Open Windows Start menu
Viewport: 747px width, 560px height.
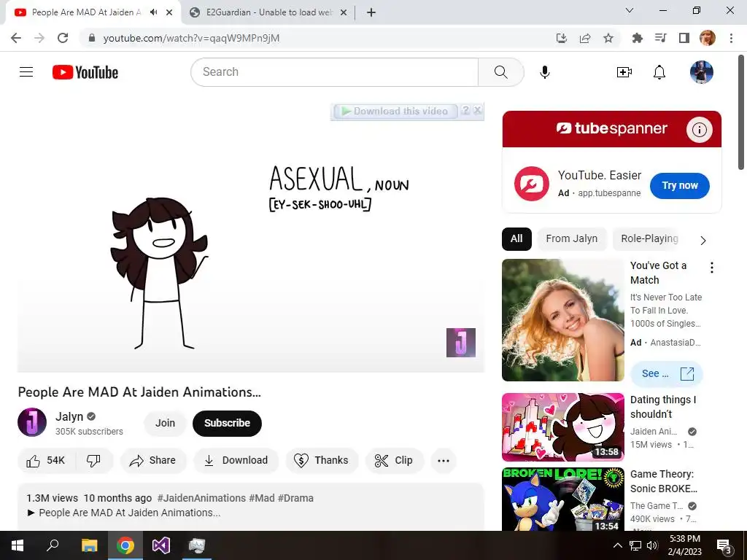coord(18,545)
